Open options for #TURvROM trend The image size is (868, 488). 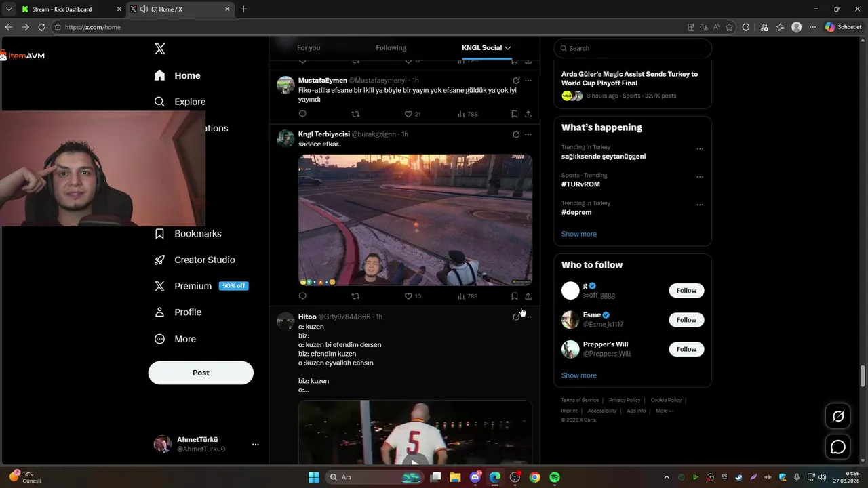click(700, 177)
